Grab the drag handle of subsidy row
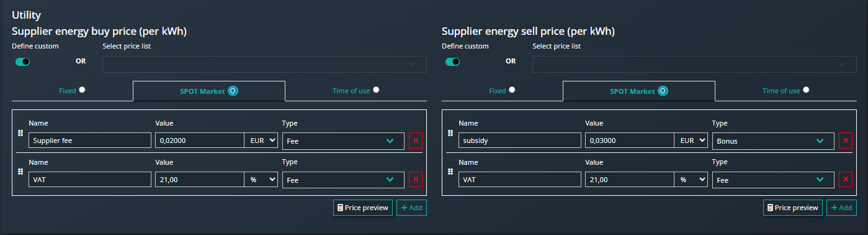This screenshot has width=868, height=235. pyautogui.click(x=450, y=133)
